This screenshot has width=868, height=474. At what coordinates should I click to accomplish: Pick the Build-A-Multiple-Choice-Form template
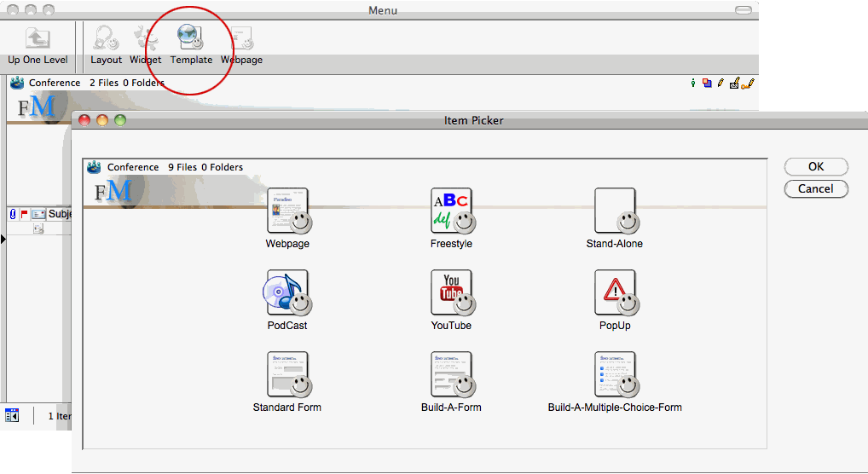[x=615, y=375]
